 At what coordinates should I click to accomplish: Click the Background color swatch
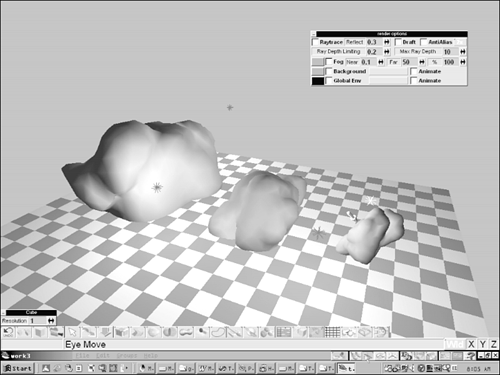[x=318, y=71]
